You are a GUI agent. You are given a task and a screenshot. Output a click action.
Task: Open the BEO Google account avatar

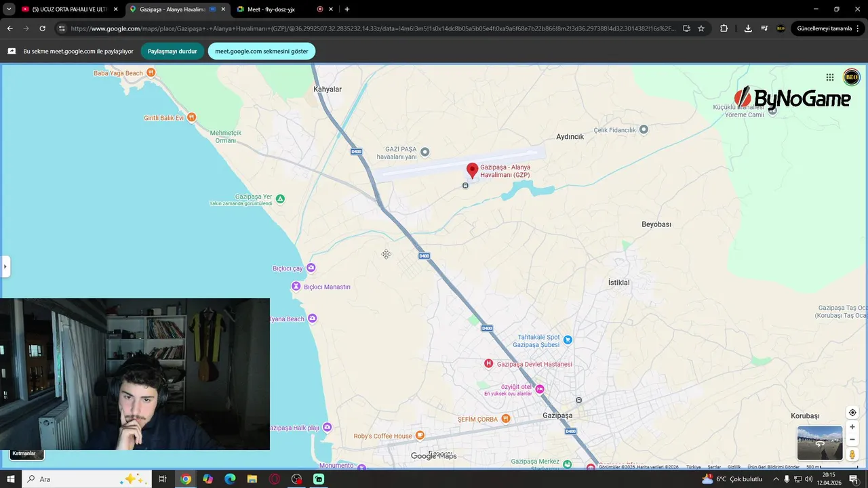(x=852, y=77)
